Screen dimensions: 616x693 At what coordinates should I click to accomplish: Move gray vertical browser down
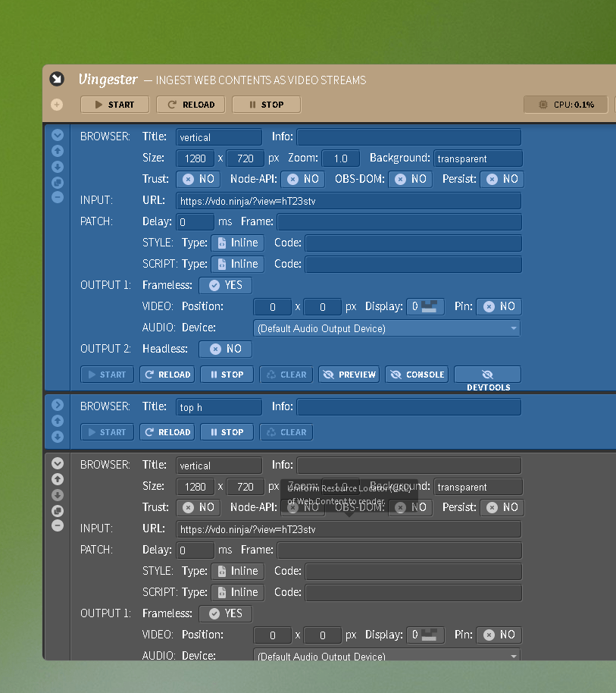58,495
